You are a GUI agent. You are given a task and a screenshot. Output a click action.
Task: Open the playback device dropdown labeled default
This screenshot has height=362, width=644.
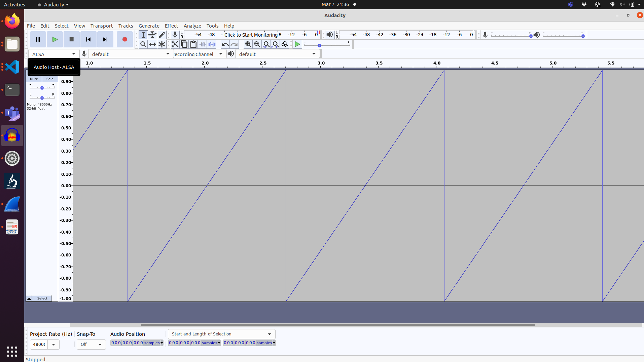[277, 54]
